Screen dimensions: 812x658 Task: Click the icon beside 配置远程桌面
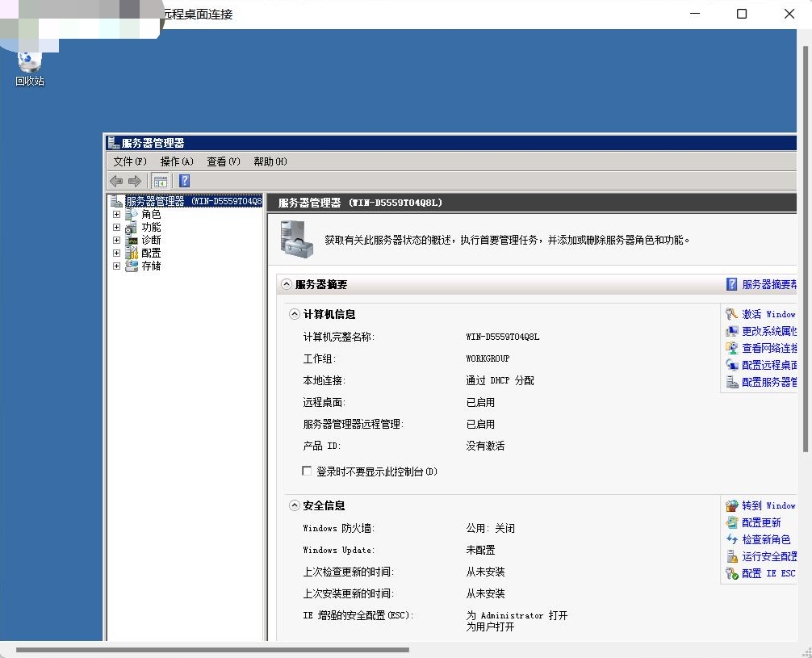[731, 365]
